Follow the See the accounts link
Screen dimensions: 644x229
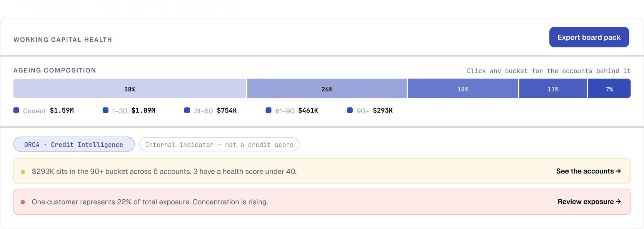(589, 171)
